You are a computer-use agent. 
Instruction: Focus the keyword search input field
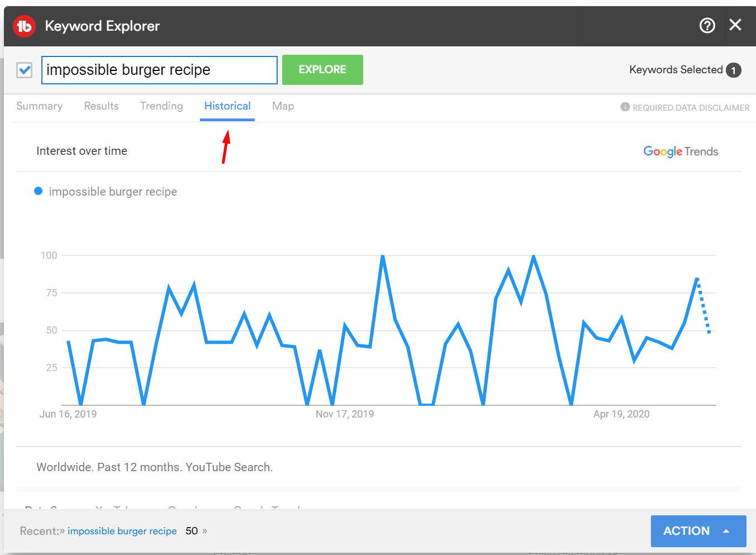[159, 70]
